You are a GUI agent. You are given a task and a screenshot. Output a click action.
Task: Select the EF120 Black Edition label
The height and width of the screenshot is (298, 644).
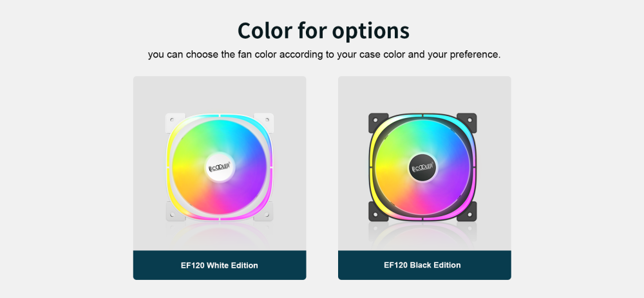click(x=422, y=265)
